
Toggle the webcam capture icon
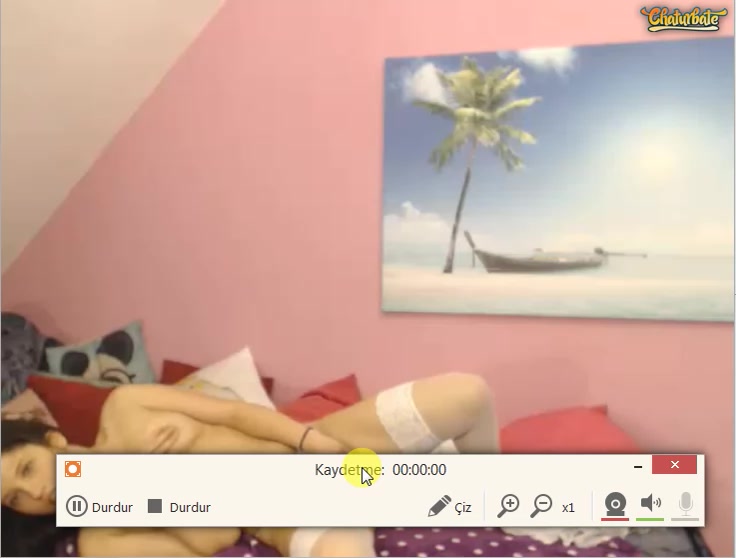click(x=615, y=504)
